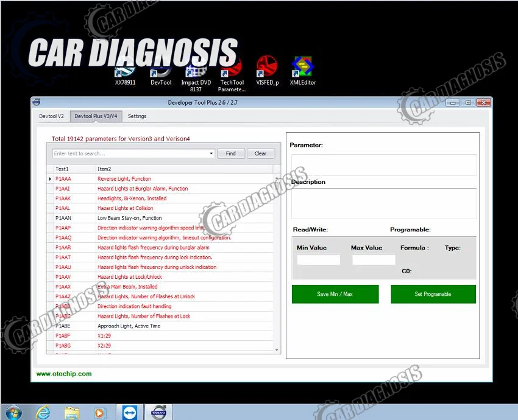Screen dimensions: 518x420
Task: Open TeamViewer taskbar icon
Action: point(129,413)
